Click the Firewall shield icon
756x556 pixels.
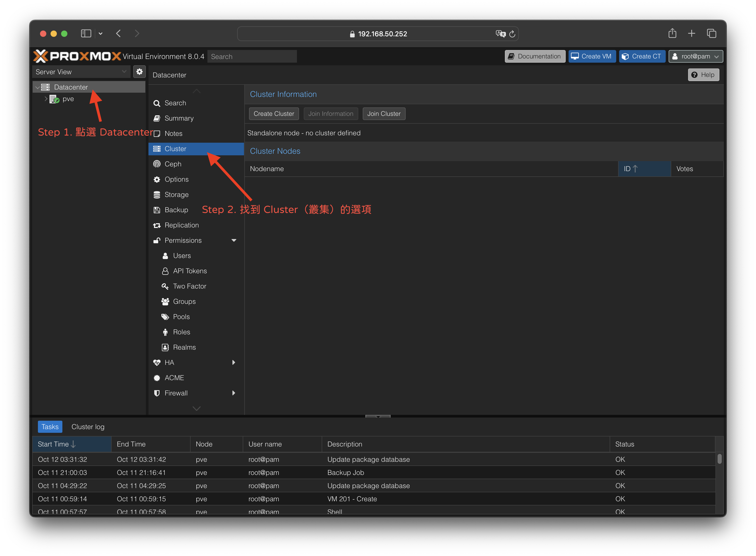157,393
